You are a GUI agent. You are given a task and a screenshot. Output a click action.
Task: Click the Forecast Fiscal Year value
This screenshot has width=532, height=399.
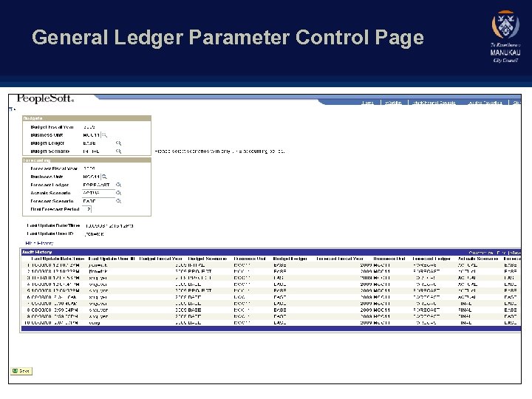coord(89,168)
